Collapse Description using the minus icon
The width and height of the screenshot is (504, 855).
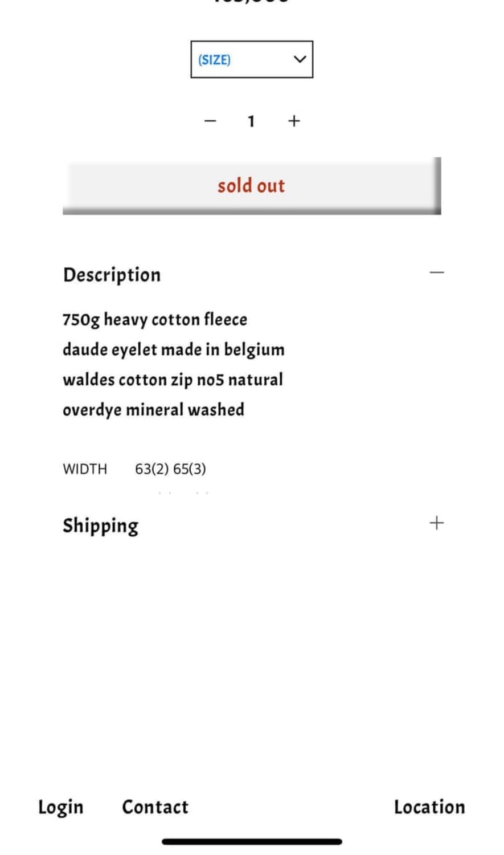[x=436, y=272]
